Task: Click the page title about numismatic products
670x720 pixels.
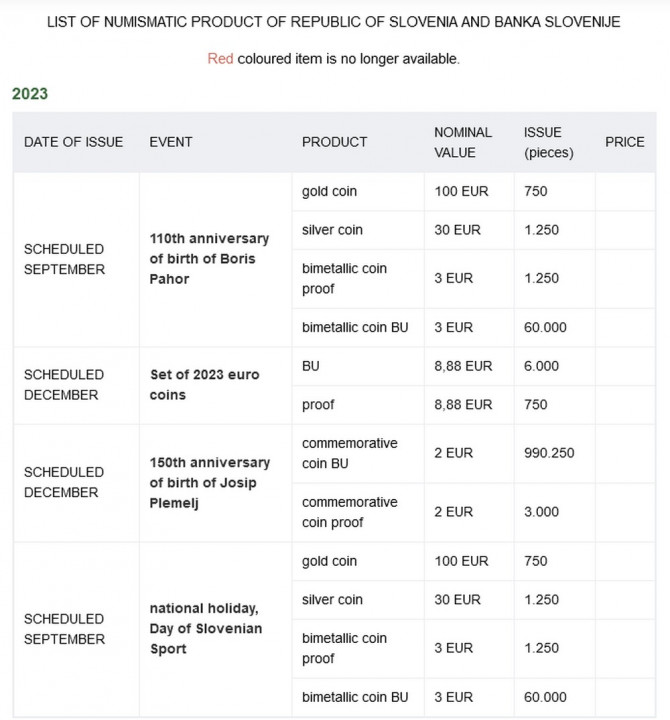Action: (x=334, y=22)
